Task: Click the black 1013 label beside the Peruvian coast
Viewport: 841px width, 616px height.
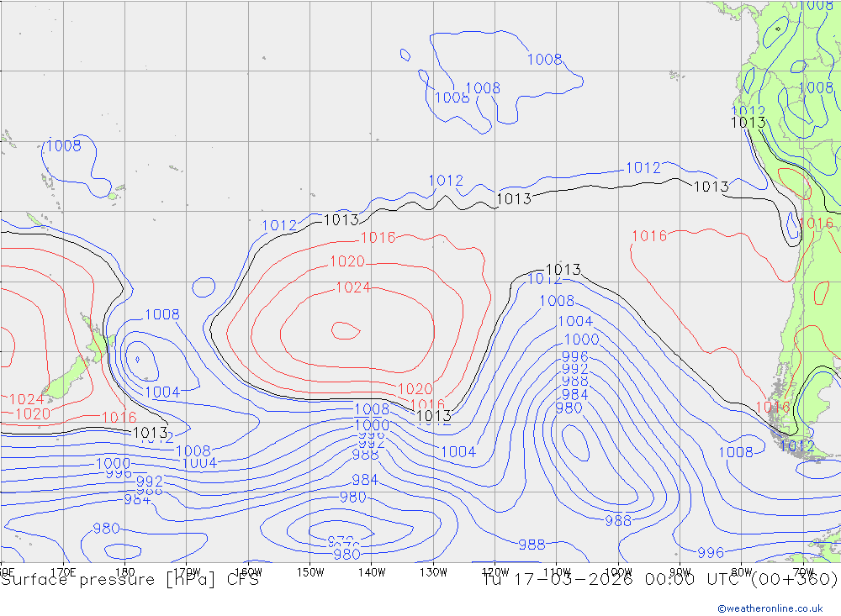Action: tap(748, 123)
